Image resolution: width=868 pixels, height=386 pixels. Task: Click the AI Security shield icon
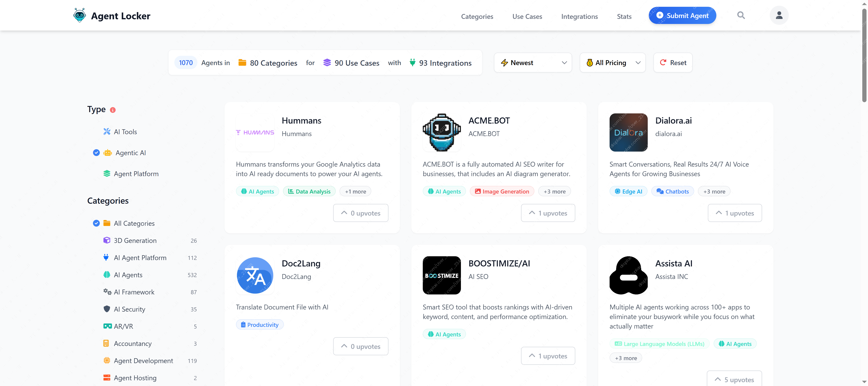pos(107,309)
